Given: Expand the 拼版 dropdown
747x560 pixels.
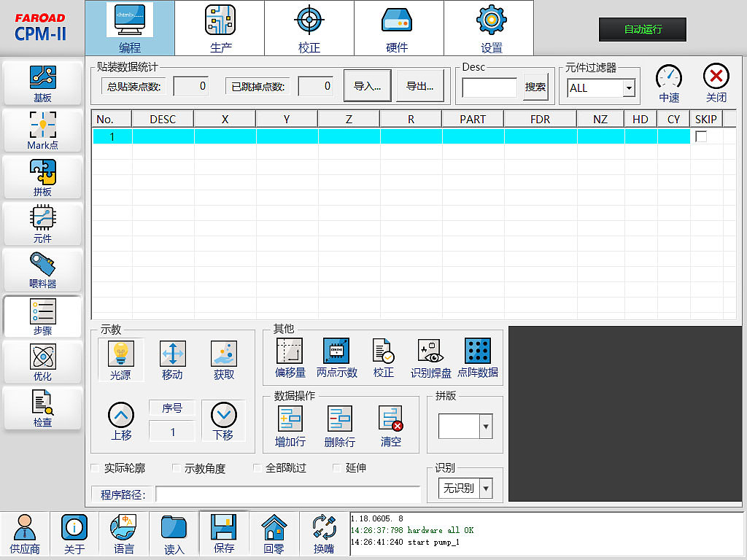Looking at the screenshot, I should tap(485, 426).
